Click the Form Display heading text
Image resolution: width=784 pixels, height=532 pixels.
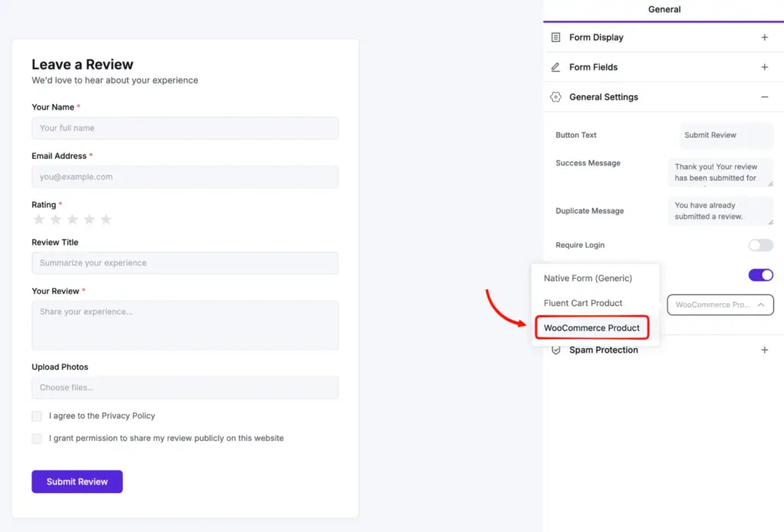[596, 38]
